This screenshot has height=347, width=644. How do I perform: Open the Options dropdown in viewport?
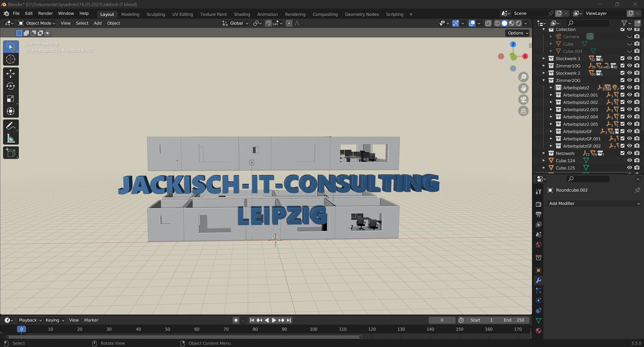pos(518,33)
